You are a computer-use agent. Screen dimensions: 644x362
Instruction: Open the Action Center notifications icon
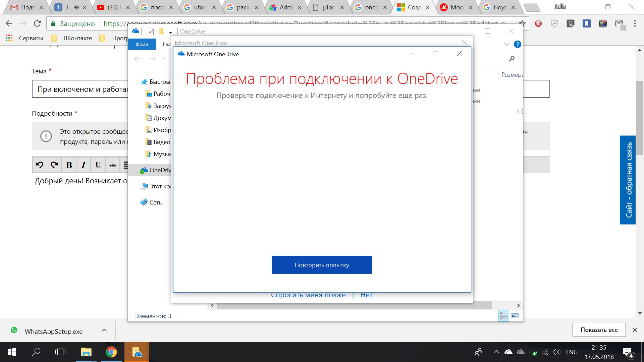click(x=628, y=353)
